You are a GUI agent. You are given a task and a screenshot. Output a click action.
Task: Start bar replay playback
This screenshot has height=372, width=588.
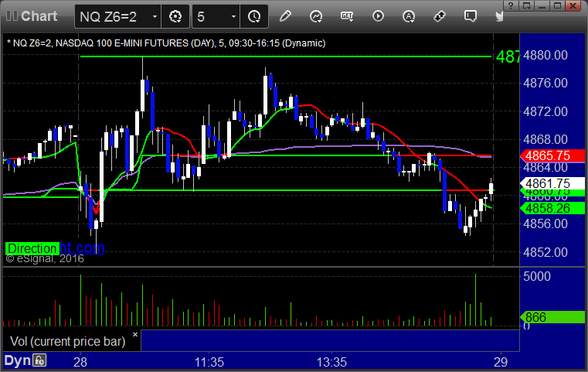378,16
